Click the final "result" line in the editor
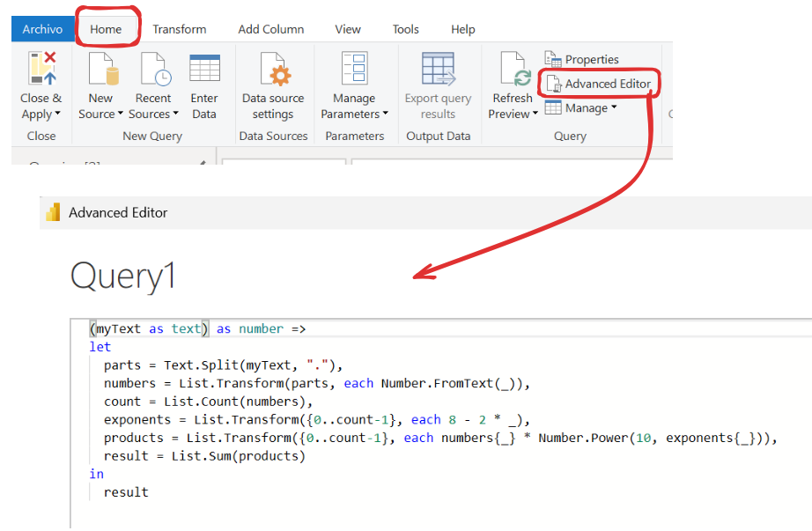812x531 pixels. click(126, 492)
